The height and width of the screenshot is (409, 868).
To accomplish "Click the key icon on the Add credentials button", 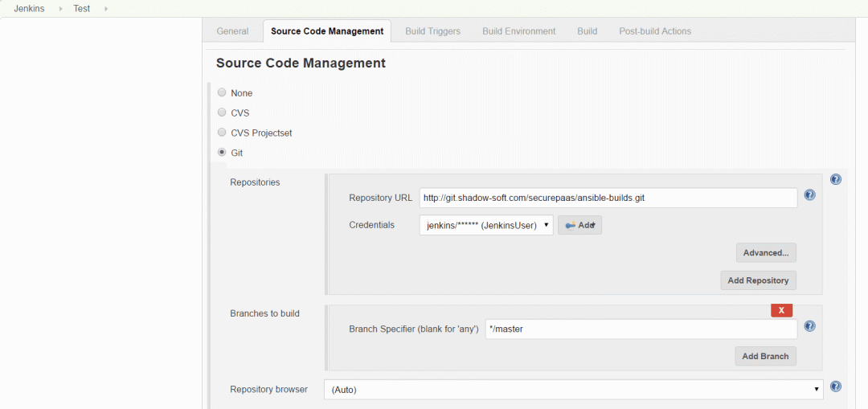I will coord(570,225).
